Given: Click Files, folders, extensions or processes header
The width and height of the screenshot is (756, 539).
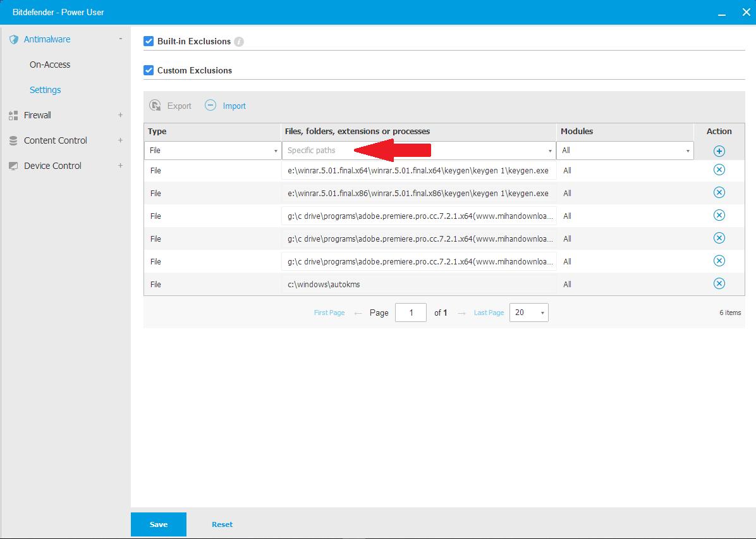Looking at the screenshot, I should pyautogui.click(x=357, y=131).
